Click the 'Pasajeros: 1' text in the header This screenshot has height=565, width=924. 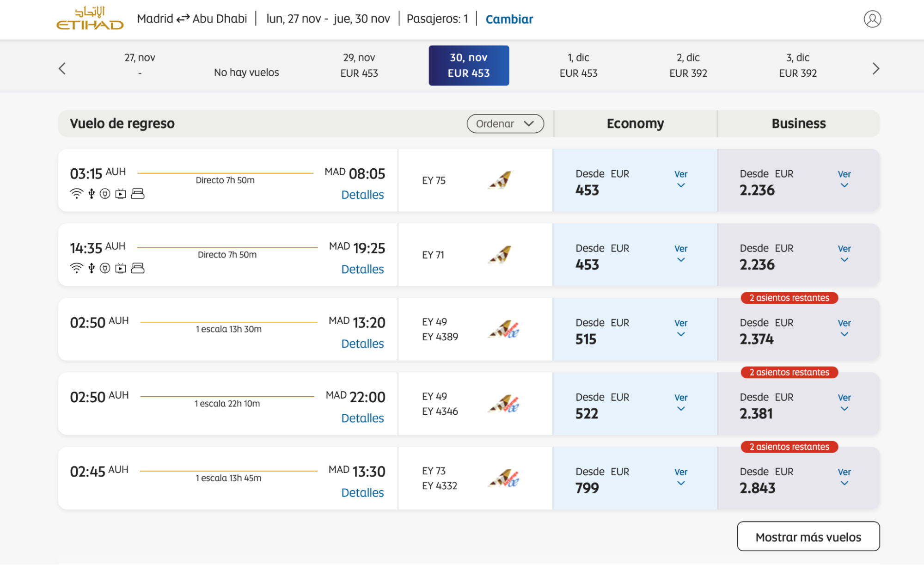437,18
